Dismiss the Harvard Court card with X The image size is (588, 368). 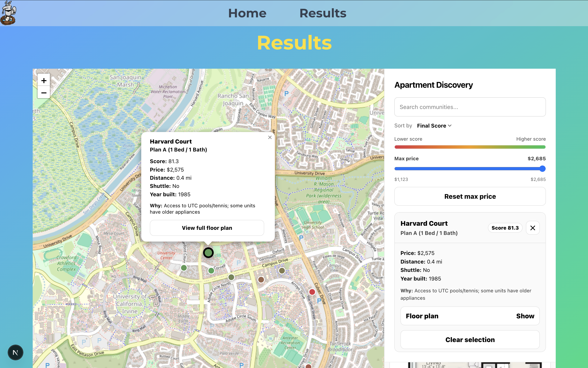coord(533,228)
